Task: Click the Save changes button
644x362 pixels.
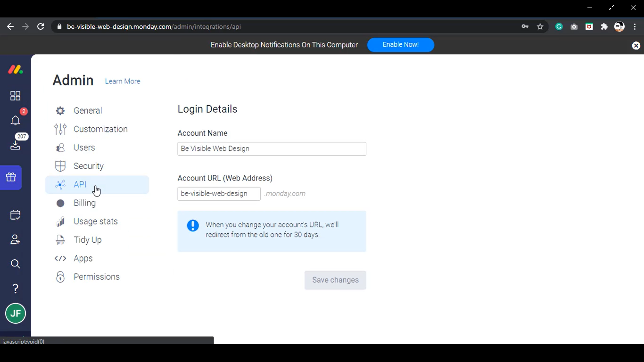Action: click(335, 280)
